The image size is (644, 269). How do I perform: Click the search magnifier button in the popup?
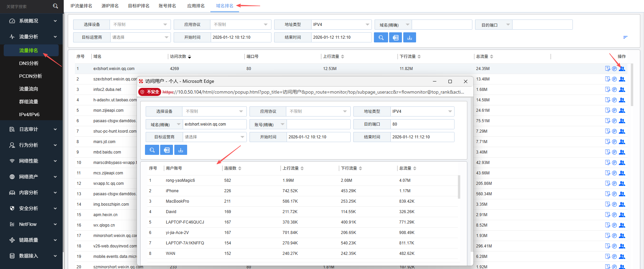[x=152, y=150]
